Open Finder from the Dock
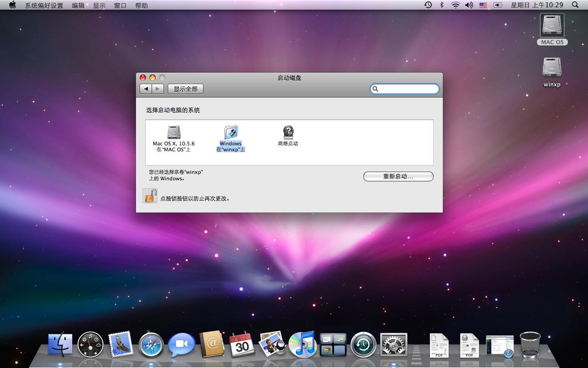Image resolution: width=588 pixels, height=368 pixels. 60,345
